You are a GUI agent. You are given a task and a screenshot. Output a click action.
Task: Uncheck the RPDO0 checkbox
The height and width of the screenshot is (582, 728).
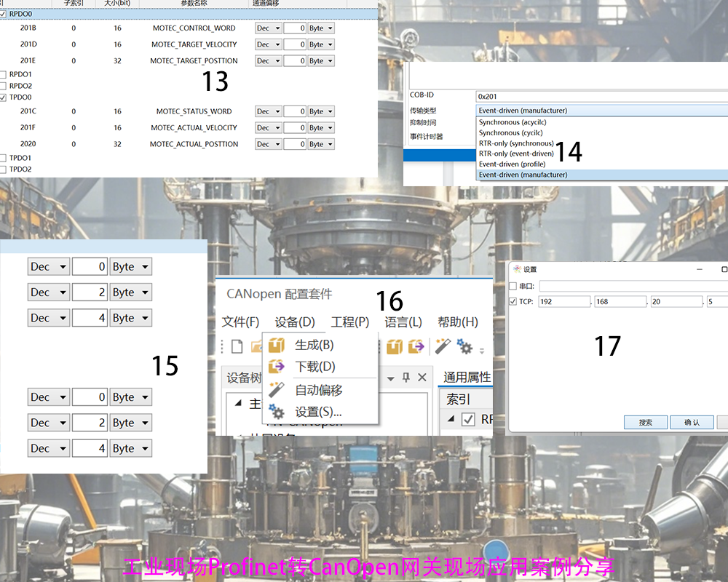click(3, 14)
